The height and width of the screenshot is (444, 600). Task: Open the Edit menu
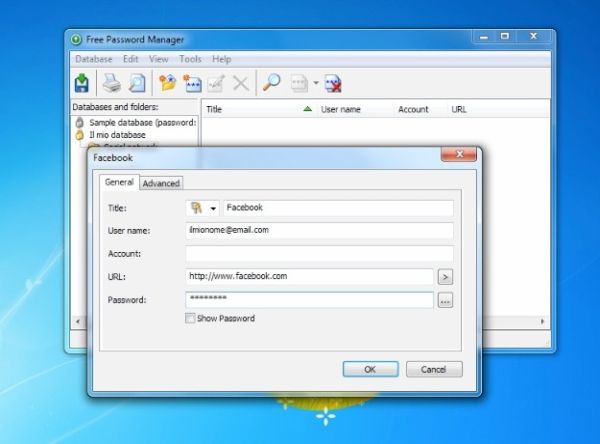click(130, 59)
